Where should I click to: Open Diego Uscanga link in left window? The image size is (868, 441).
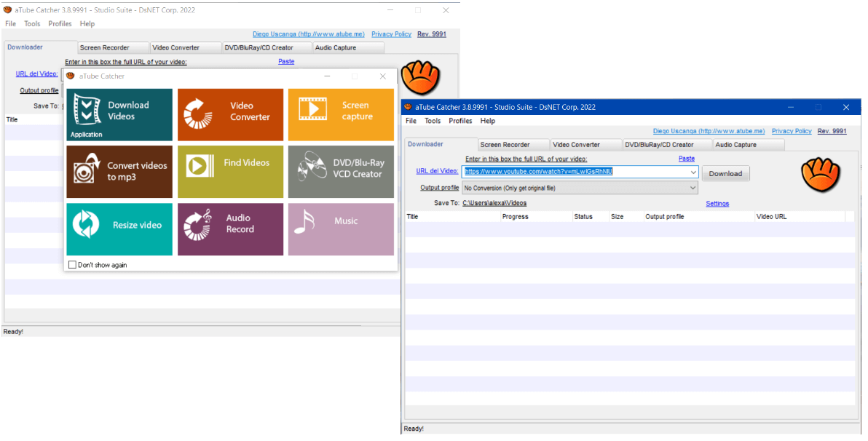(308, 34)
